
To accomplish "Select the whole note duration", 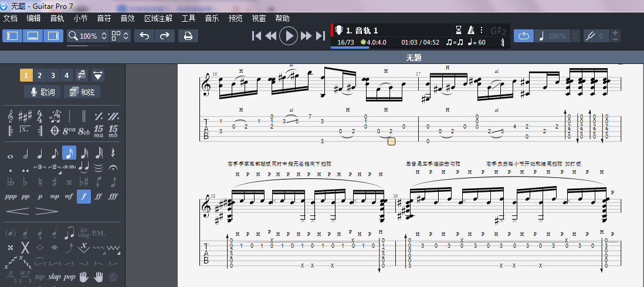I will [11, 154].
